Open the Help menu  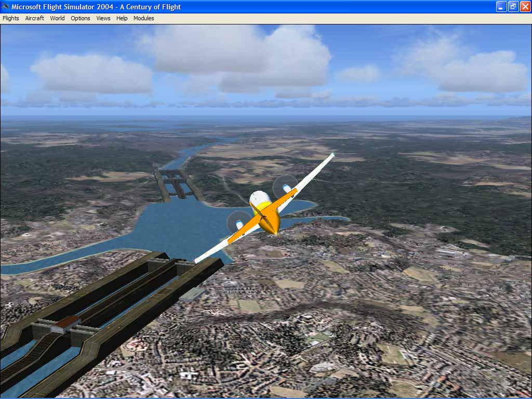coord(122,18)
